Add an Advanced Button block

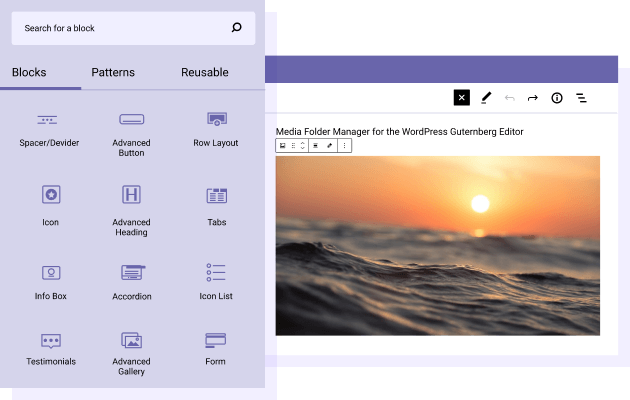(x=131, y=131)
